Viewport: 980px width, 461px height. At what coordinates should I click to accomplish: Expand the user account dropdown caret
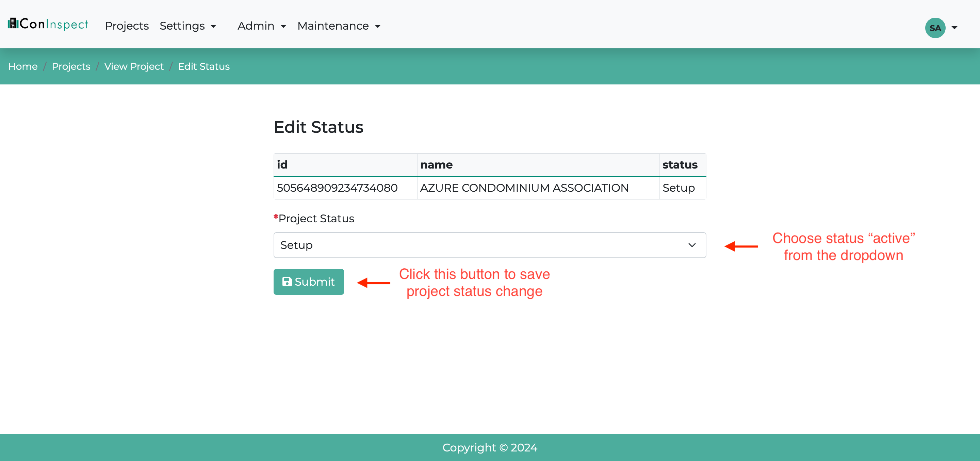coord(954,28)
